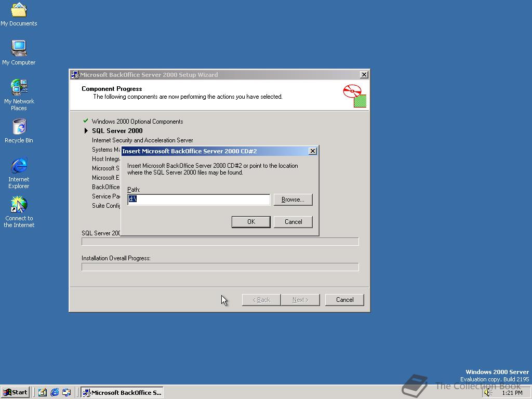
Task: Click Microsoft BackOffice taskbar button
Action: (x=122, y=393)
